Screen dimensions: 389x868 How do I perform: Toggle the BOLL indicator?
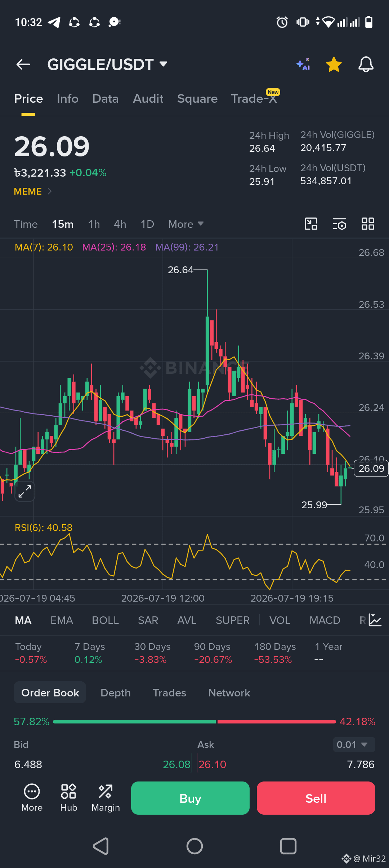(x=105, y=620)
